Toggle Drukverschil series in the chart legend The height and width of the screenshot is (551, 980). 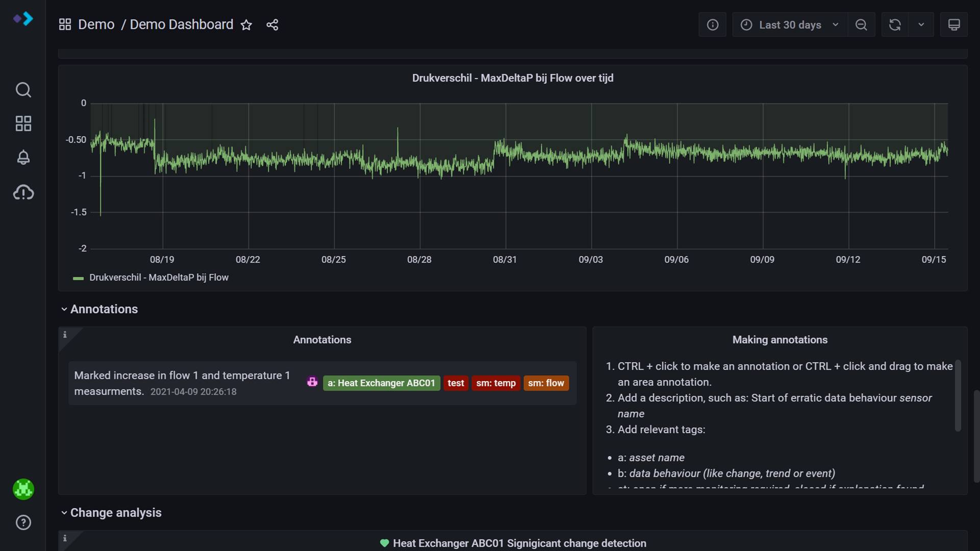[x=158, y=278]
